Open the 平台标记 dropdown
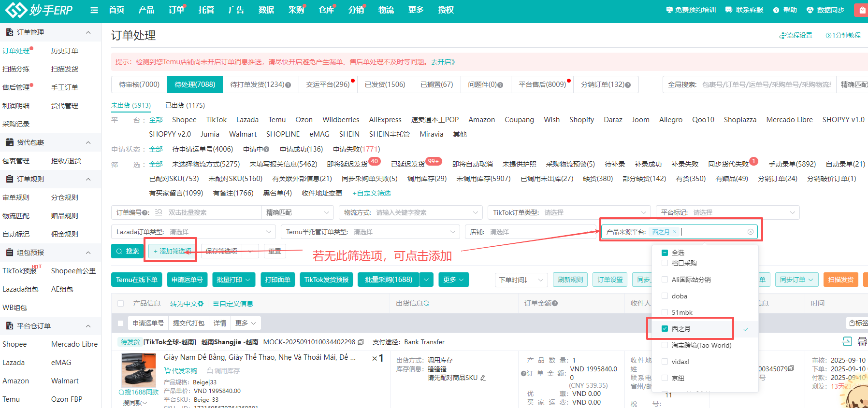868x408 pixels. 728,212
